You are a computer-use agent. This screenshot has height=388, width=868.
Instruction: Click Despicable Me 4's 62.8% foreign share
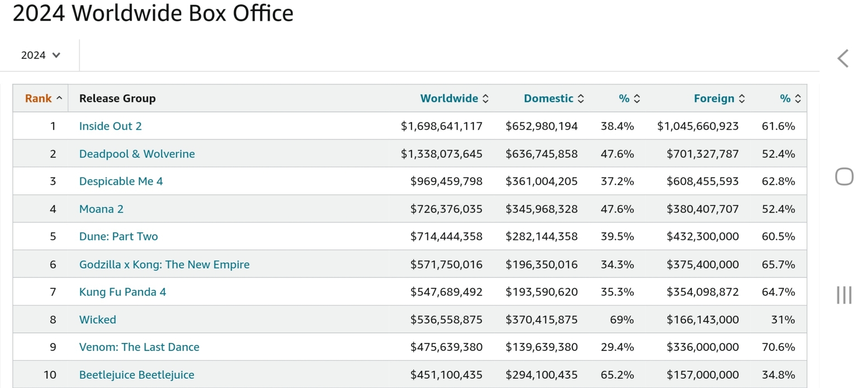(x=778, y=182)
